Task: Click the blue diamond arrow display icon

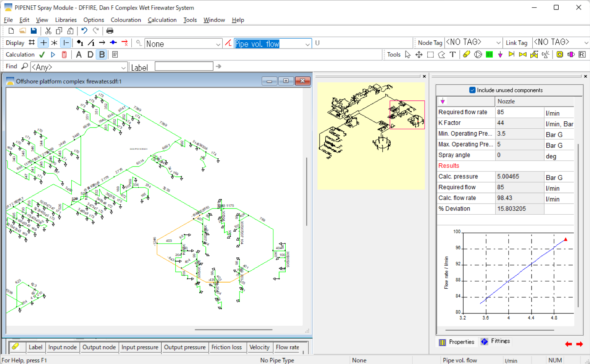Action: (113, 43)
